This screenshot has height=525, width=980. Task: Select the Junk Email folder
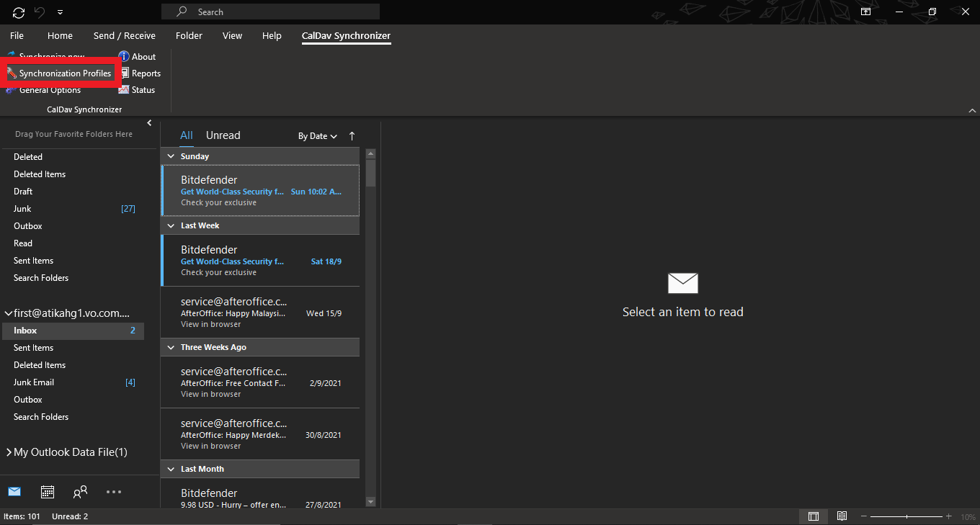coord(34,382)
